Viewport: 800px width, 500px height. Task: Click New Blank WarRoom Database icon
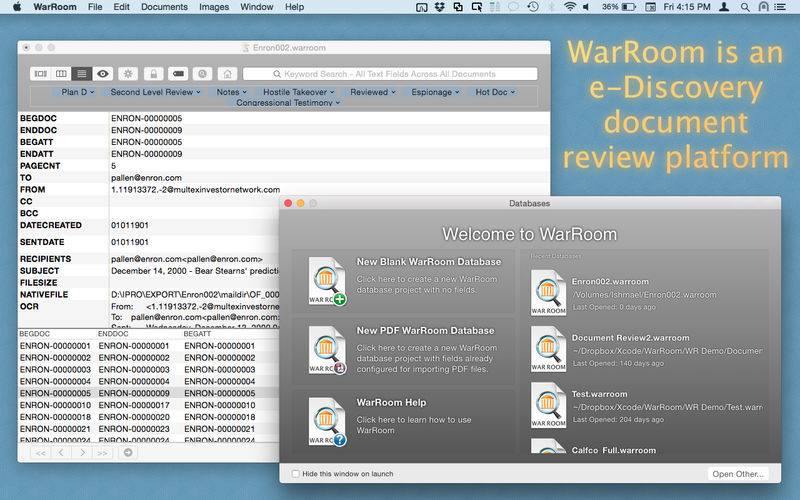point(327,281)
